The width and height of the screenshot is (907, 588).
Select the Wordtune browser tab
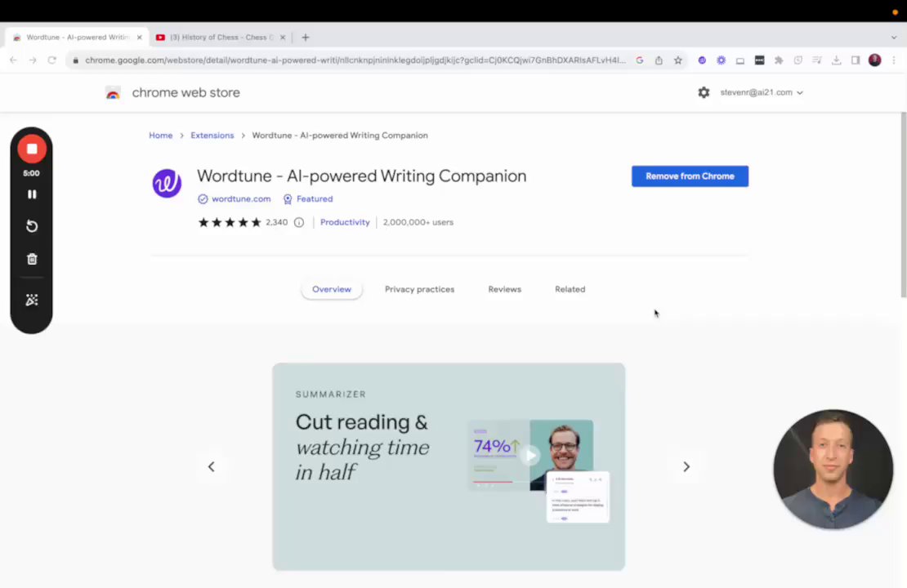(75, 37)
